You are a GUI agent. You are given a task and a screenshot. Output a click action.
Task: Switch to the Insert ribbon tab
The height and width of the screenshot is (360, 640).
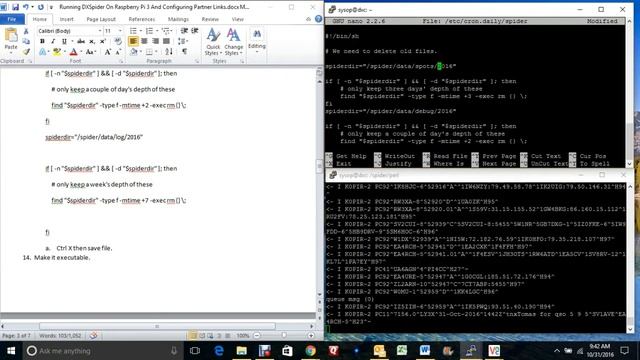67,19
